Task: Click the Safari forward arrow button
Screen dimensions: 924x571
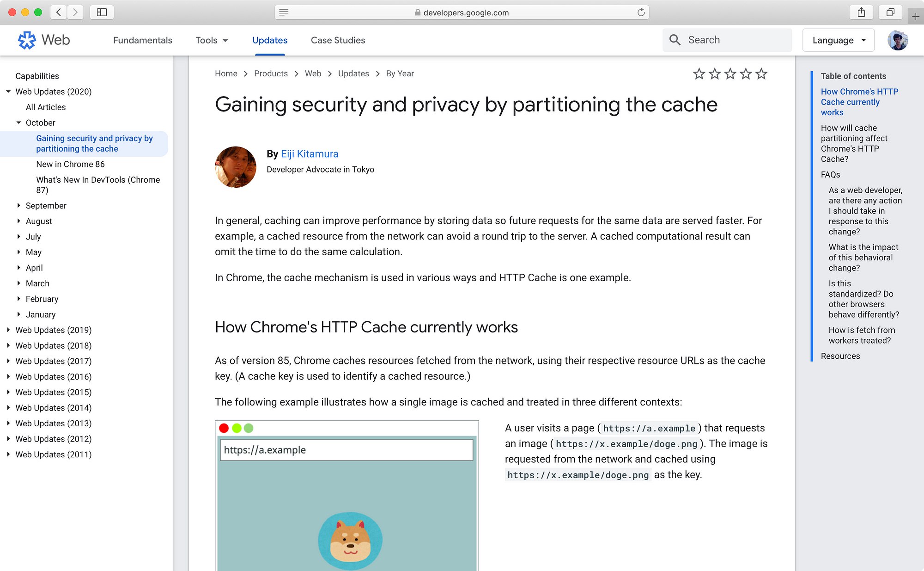Action: click(x=75, y=12)
